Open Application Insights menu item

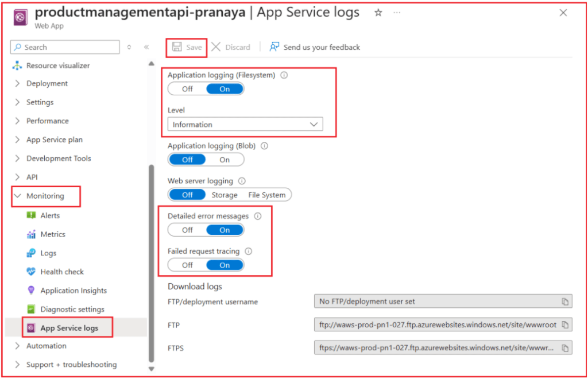[x=73, y=291]
